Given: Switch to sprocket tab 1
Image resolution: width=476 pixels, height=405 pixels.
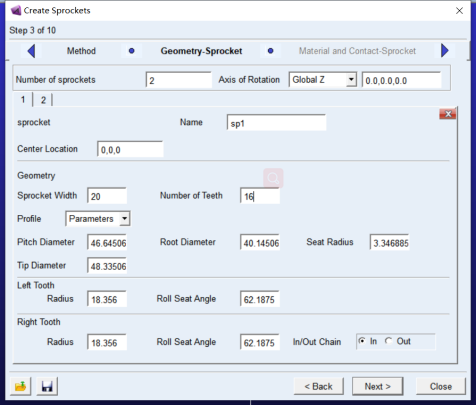Looking at the screenshot, I should pyautogui.click(x=23, y=100).
